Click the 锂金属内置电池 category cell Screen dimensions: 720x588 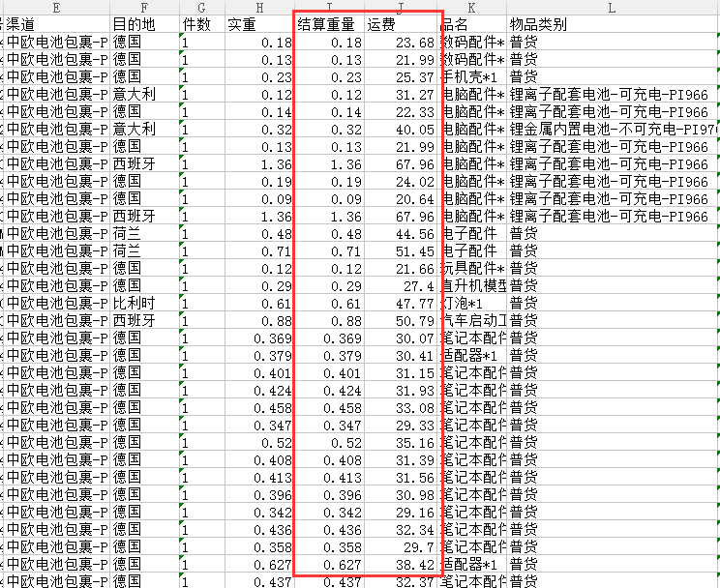click(614, 130)
